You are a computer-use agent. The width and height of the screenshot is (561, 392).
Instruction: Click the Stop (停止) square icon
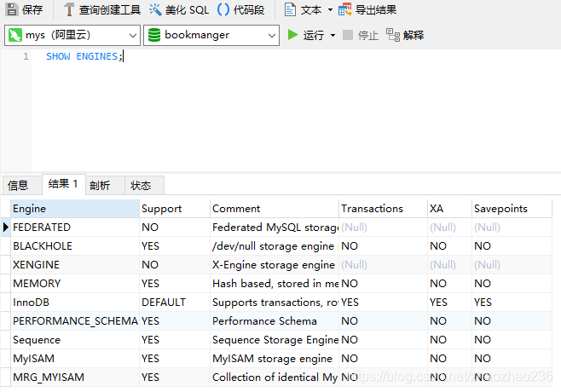(x=347, y=35)
